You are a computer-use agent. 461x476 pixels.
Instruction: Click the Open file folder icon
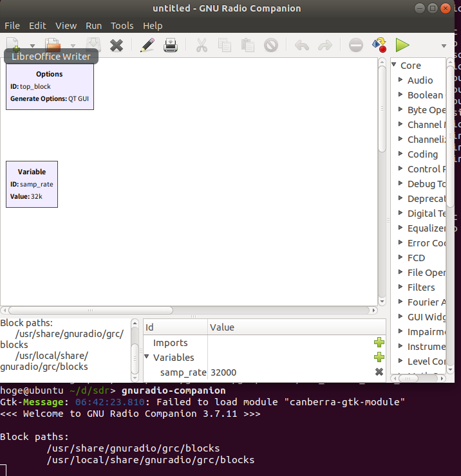click(53, 45)
